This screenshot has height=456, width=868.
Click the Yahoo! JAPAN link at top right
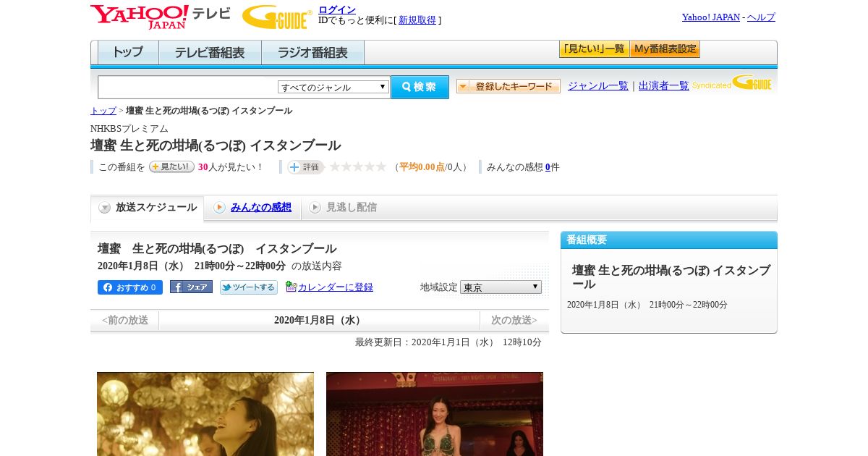pyautogui.click(x=711, y=17)
